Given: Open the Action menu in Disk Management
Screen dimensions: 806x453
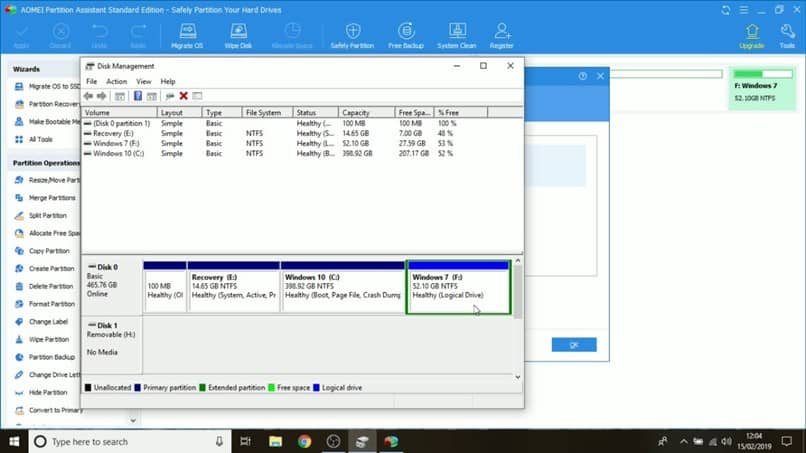Looking at the screenshot, I should pos(117,81).
